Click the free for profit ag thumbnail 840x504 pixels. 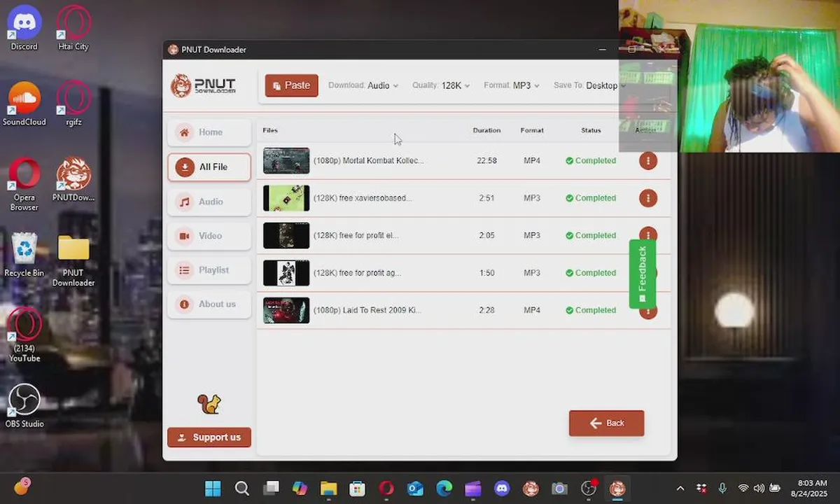pos(286,273)
